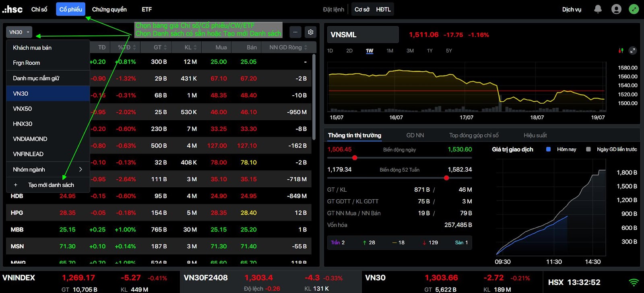
Task: Set chart range to 5Y
Action: (449, 51)
